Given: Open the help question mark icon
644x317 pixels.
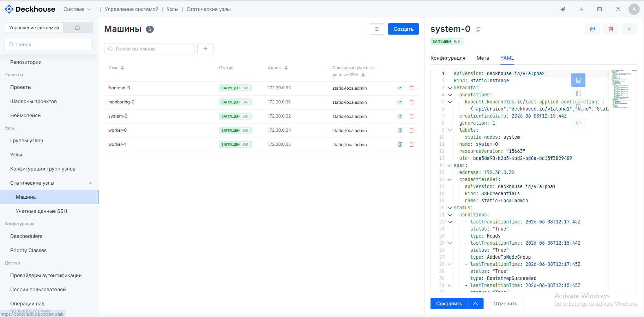Looking at the screenshot, I should click(x=618, y=9).
